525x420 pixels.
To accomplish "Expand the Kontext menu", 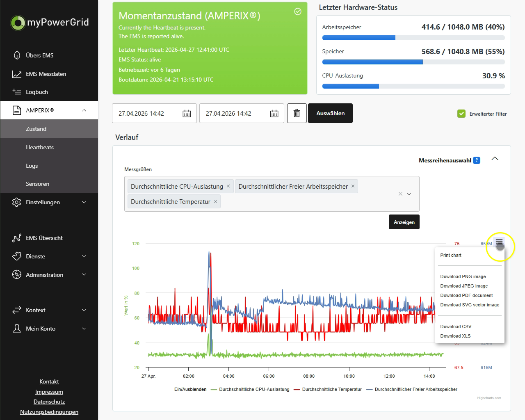I will (84, 310).
